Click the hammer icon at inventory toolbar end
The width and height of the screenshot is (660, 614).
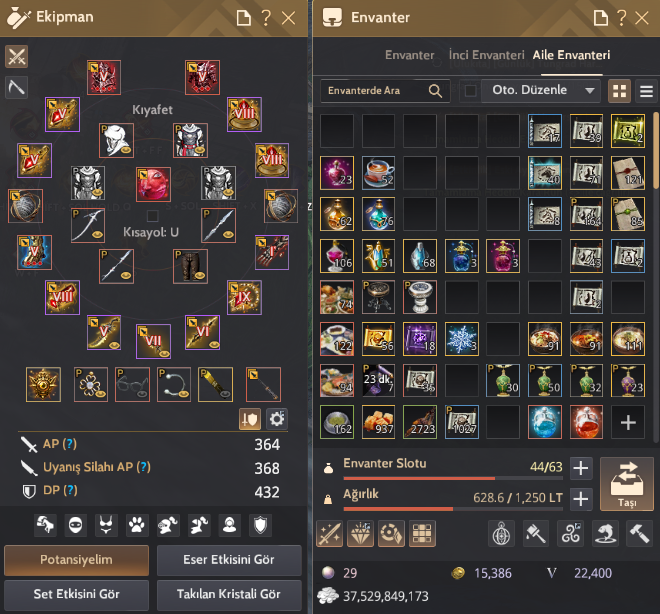[639, 534]
